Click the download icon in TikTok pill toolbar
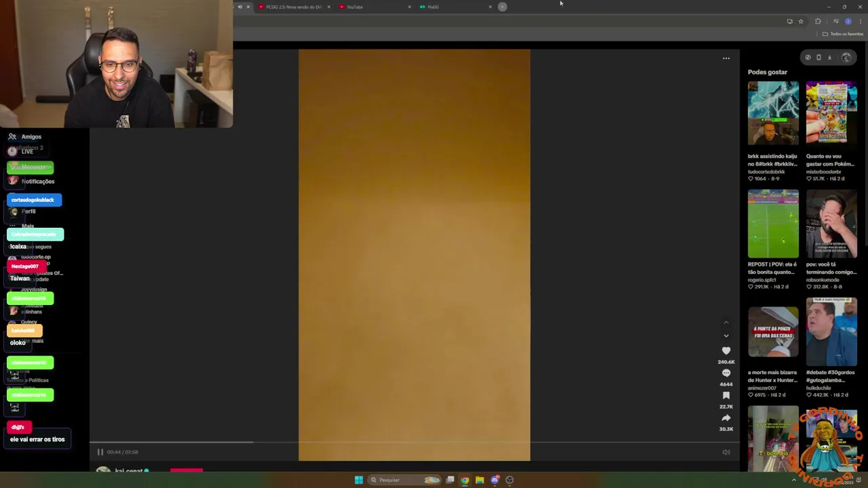 coord(829,58)
